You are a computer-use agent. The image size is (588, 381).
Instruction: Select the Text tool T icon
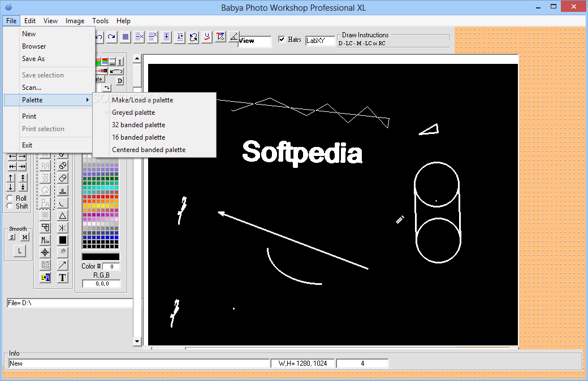pyautogui.click(x=63, y=277)
